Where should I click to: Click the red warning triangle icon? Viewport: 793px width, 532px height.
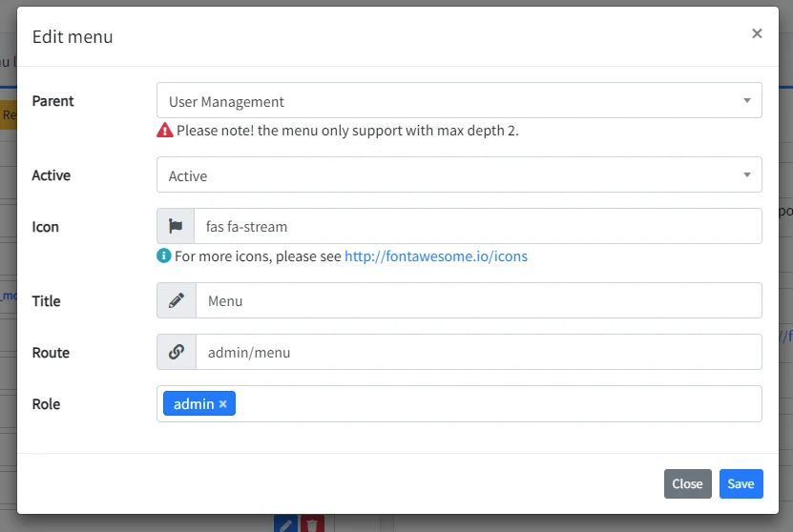(165, 131)
